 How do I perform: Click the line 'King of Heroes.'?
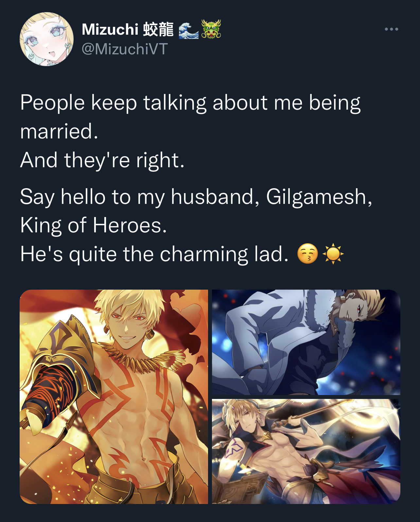94,226
